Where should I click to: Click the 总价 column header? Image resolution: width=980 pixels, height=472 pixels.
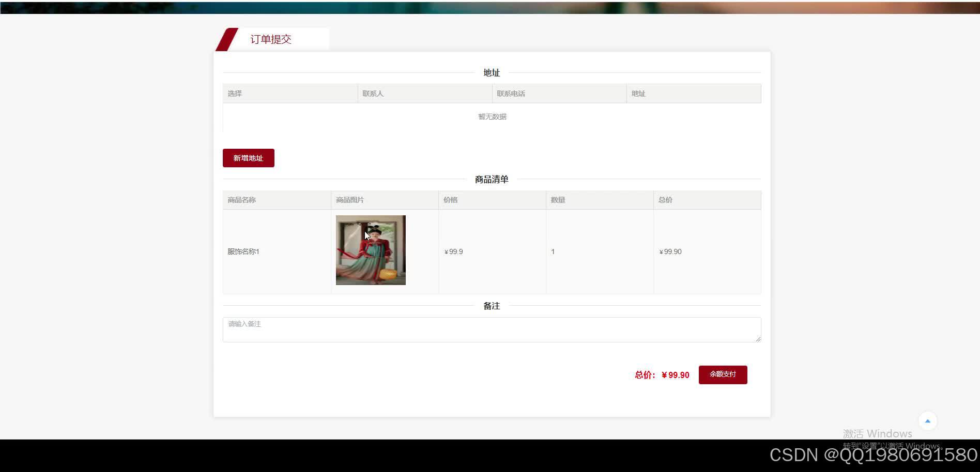point(707,200)
